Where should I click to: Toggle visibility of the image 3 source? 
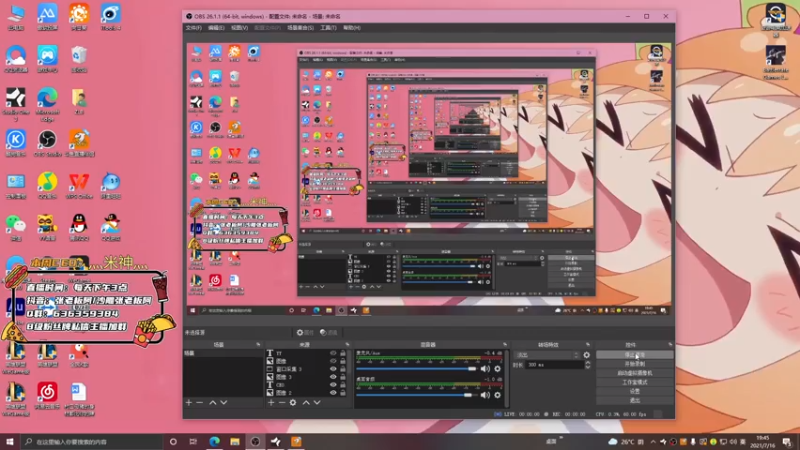333,377
